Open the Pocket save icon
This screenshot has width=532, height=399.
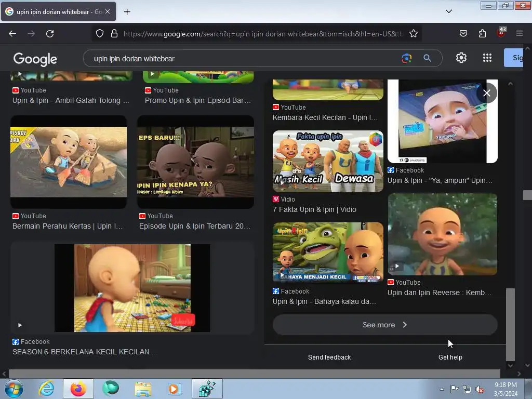[x=463, y=33]
